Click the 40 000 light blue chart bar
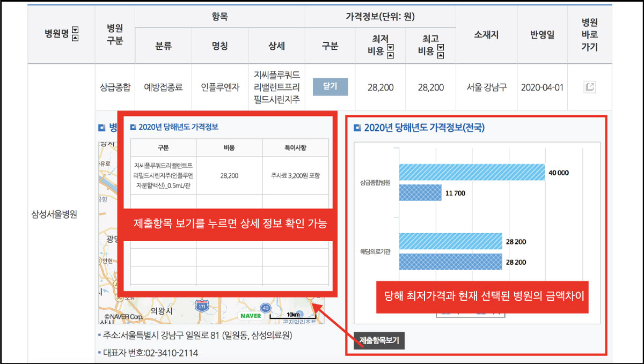644x364 pixels. (472, 173)
